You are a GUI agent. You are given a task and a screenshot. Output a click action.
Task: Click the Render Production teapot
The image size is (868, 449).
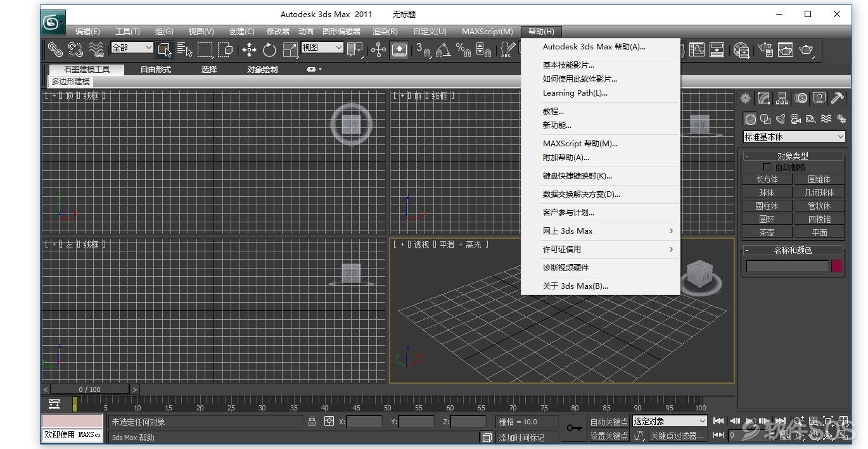[x=806, y=49]
